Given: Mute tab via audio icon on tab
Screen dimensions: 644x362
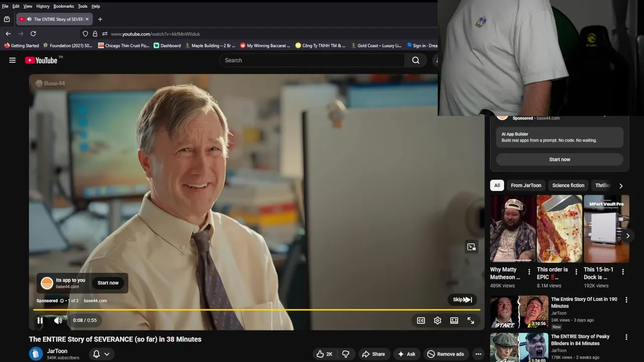Looking at the screenshot, I should 29,19.
